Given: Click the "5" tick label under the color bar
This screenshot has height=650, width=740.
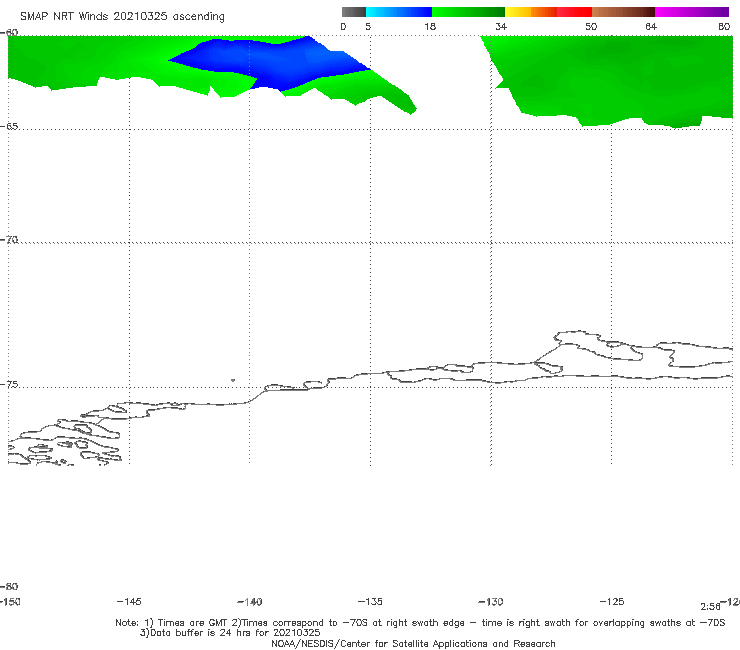Looking at the screenshot, I should 368,26.
